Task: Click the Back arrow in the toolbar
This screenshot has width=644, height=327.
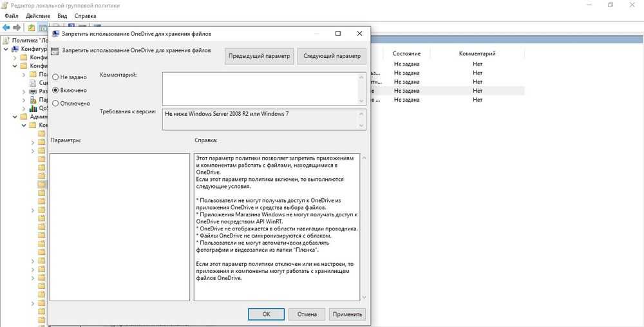Action: [x=6, y=28]
